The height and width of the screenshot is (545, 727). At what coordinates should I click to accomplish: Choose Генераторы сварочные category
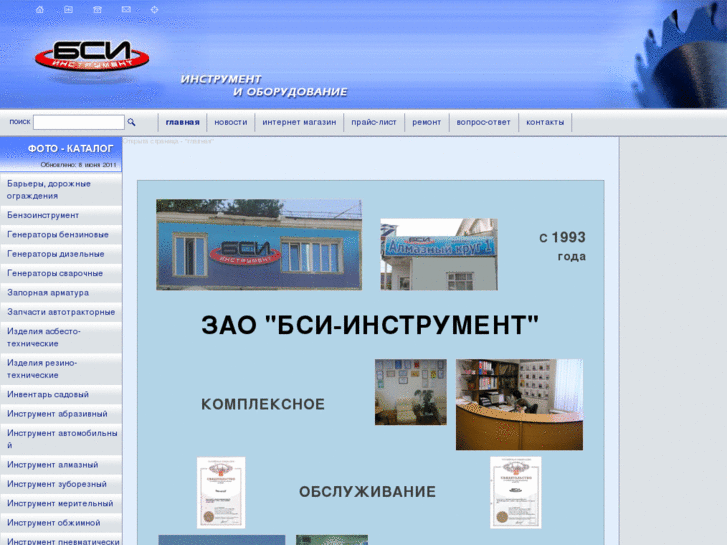click(61, 274)
